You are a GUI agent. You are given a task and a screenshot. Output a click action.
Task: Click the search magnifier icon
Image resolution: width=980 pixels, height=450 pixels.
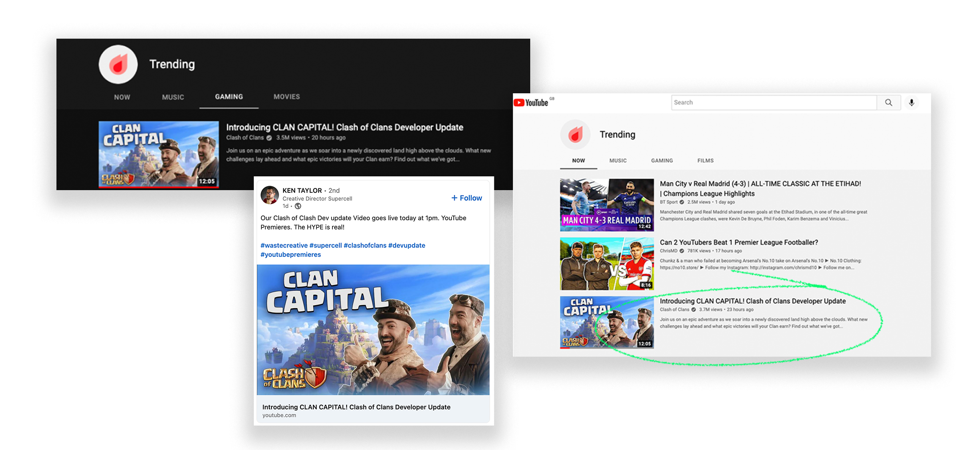point(888,102)
